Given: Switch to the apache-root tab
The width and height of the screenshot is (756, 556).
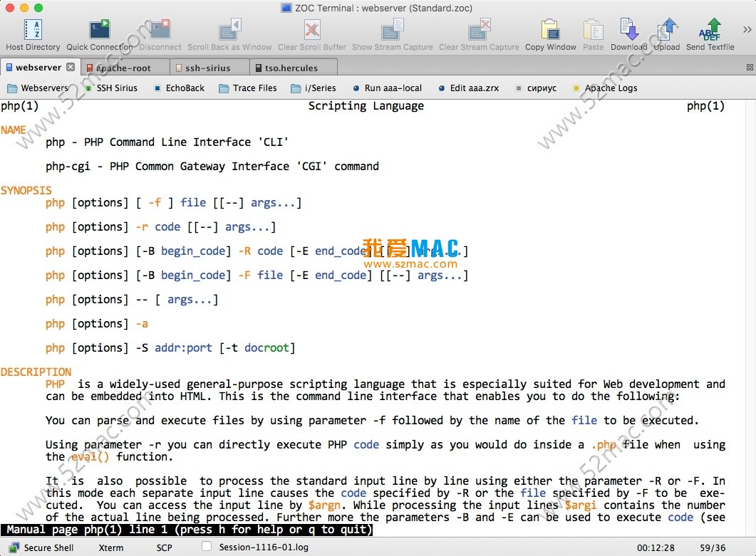Looking at the screenshot, I should coord(125,68).
